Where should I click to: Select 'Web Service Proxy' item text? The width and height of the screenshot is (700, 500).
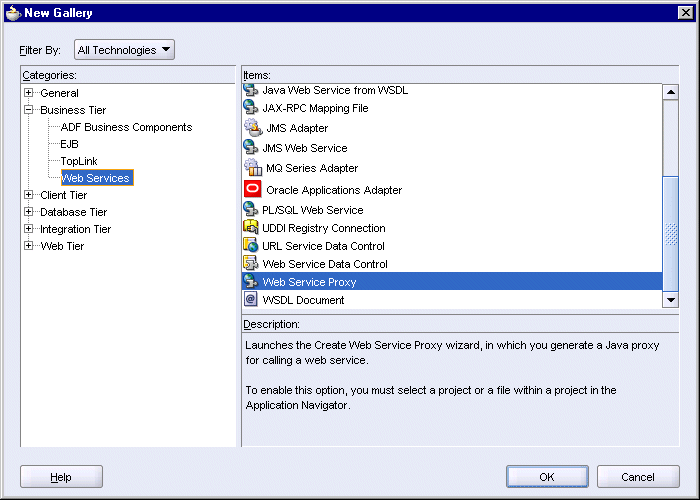click(309, 282)
